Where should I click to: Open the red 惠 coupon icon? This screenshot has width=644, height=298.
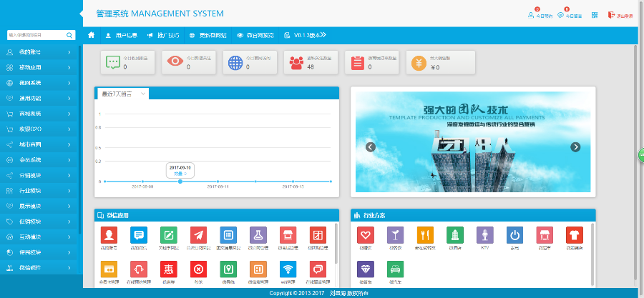coord(169,269)
